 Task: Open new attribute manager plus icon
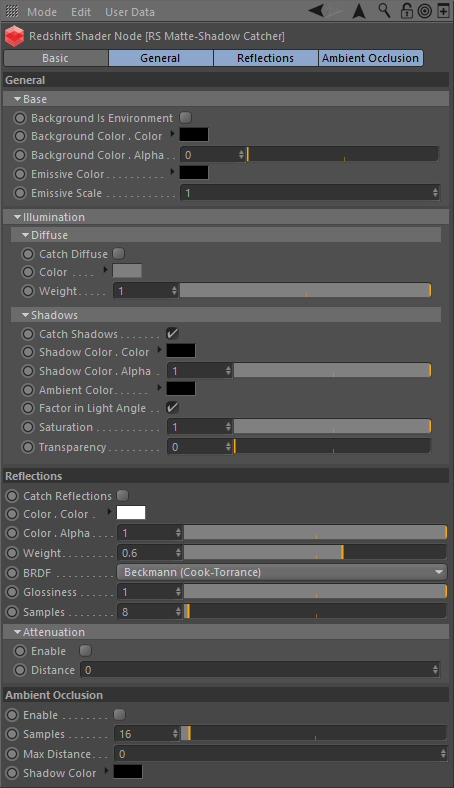pos(443,11)
